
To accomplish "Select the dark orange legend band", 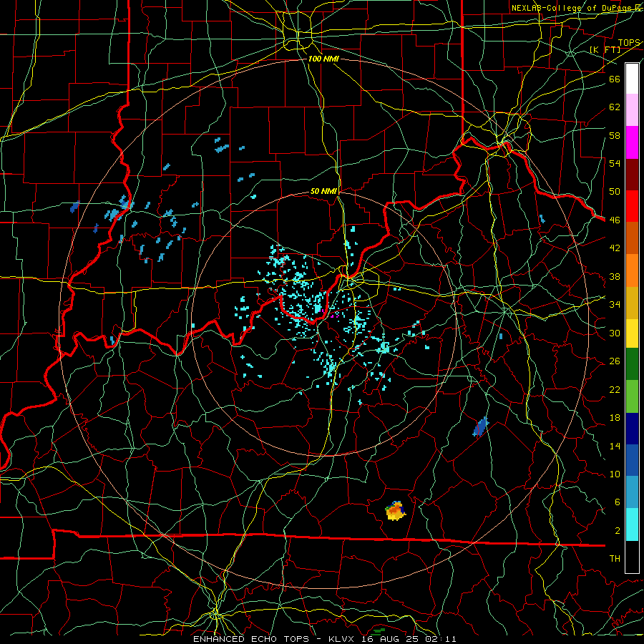I will point(632,238).
